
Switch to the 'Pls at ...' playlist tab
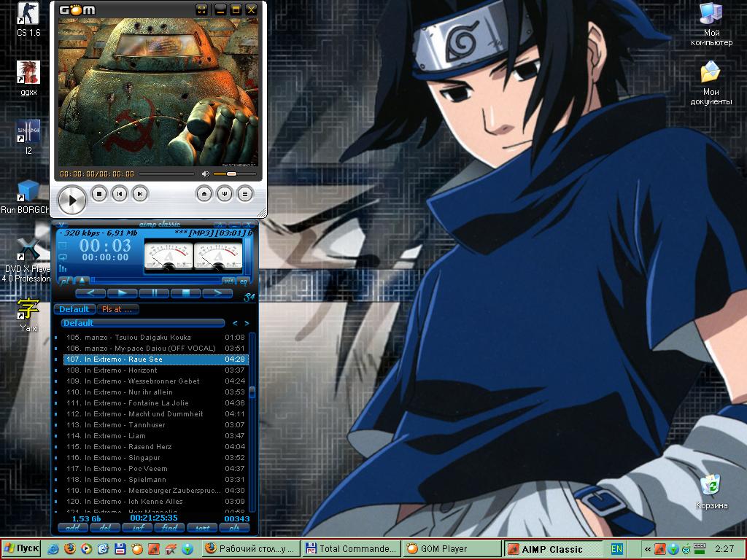(x=117, y=309)
